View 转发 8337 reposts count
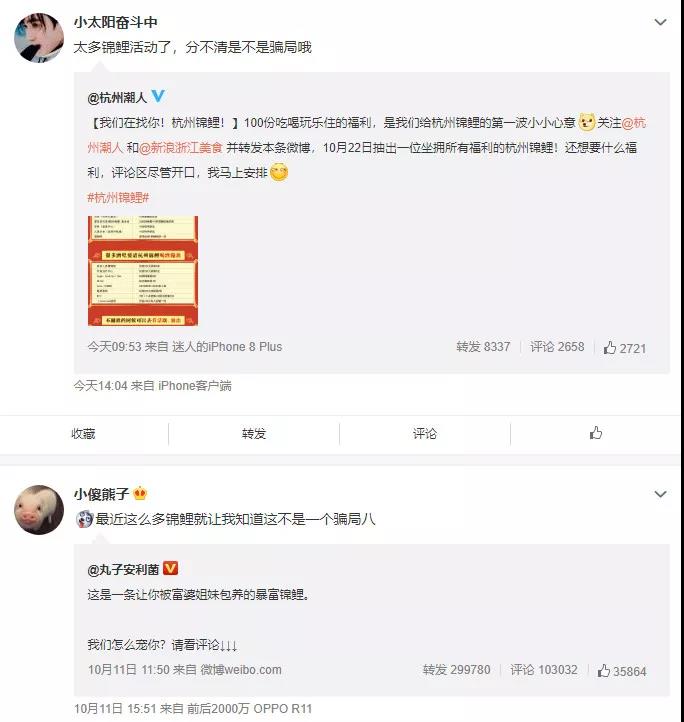Image resolution: width=684 pixels, height=722 pixels. (x=483, y=347)
